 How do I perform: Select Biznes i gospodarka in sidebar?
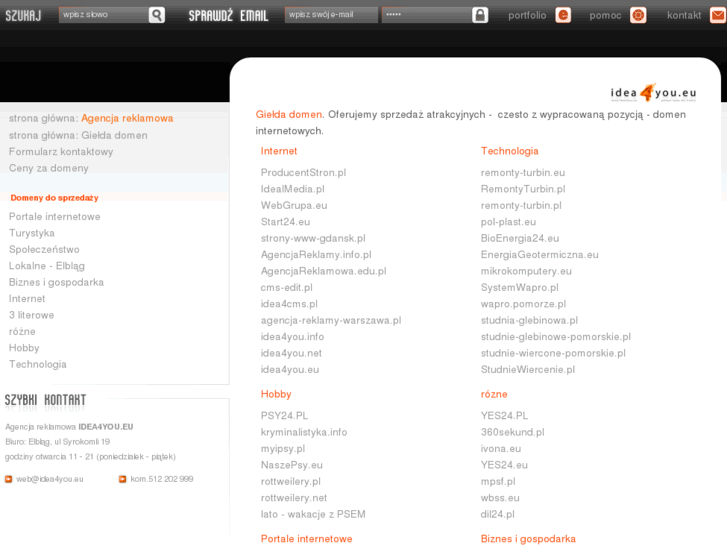point(56,282)
